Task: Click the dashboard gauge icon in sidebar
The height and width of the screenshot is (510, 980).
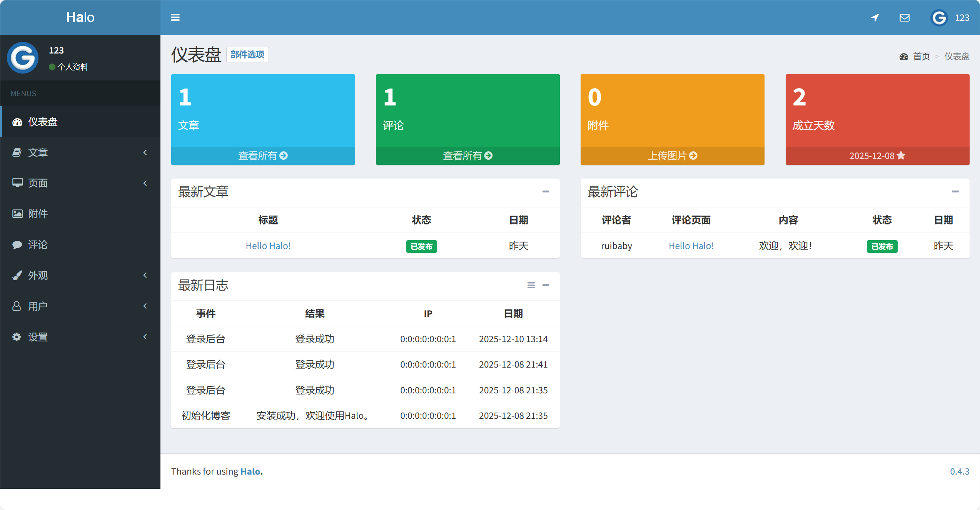Action: tap(17, 122)
